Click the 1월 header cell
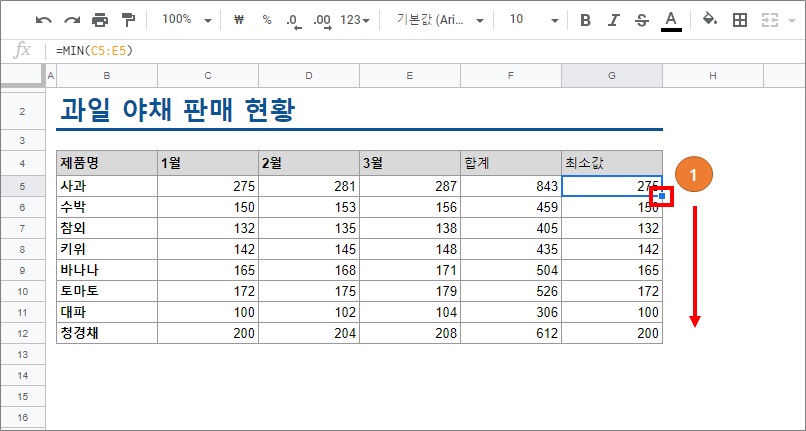This screenshot has height=431, width=806. pos(208,164)
